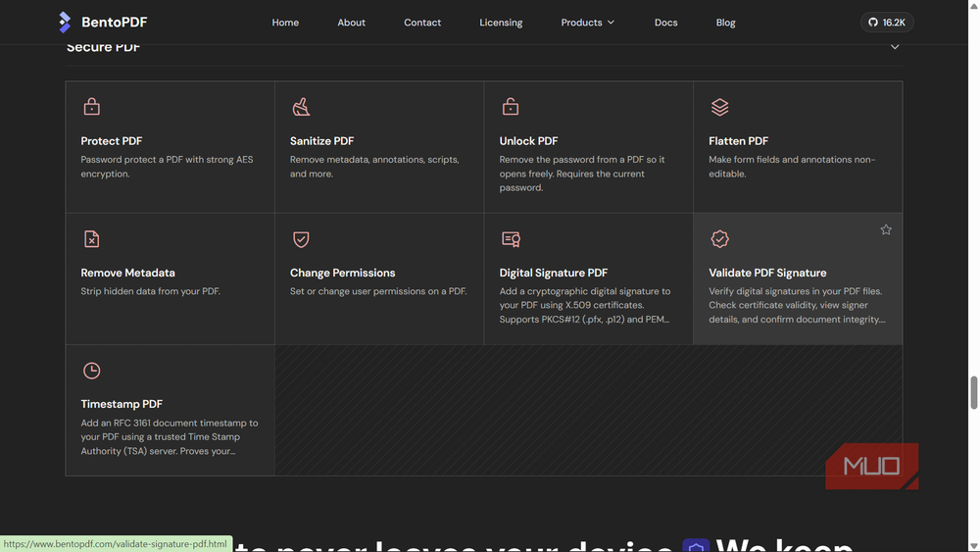
Task: Open the Licensing nav item
Action: 501,23
